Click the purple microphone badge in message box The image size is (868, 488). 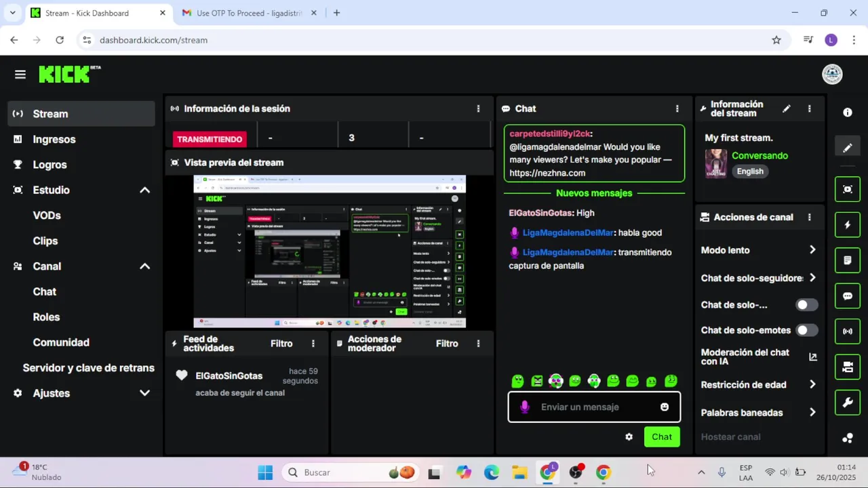pyautogui.click(x=524, y=407)
